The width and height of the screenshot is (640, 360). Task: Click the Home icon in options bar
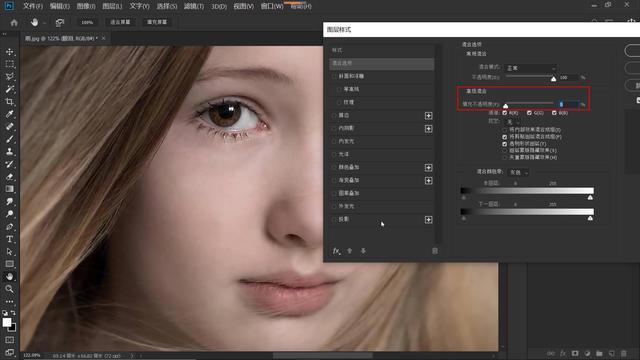(14, 22)
